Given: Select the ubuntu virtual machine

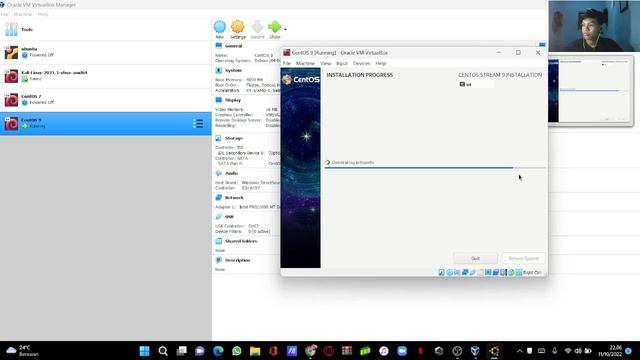Looking at the screenshot, I should (106, 52).
